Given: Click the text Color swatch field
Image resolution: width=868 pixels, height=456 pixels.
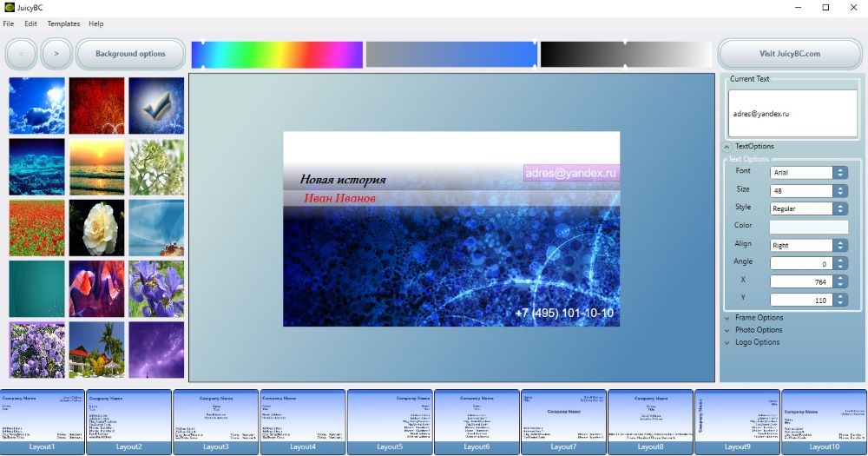Looking at the screenshot, I should [808, 227].
